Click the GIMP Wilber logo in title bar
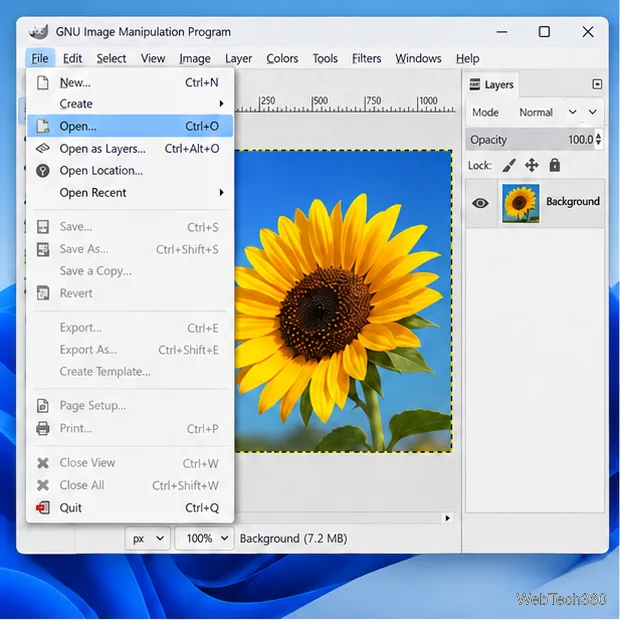The width and height of the screenshot is (620, 620). (38, 32)
